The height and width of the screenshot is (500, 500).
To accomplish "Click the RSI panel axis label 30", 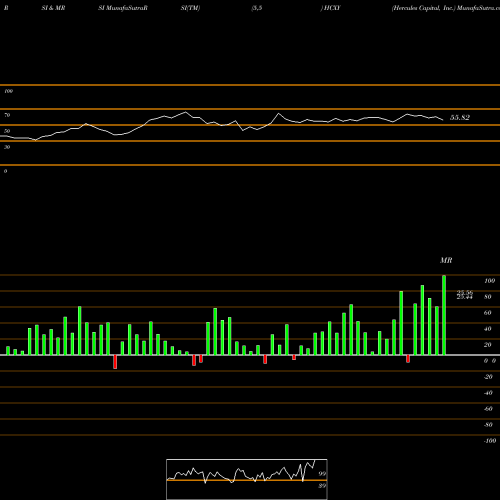I will click(x=7, y=147).
